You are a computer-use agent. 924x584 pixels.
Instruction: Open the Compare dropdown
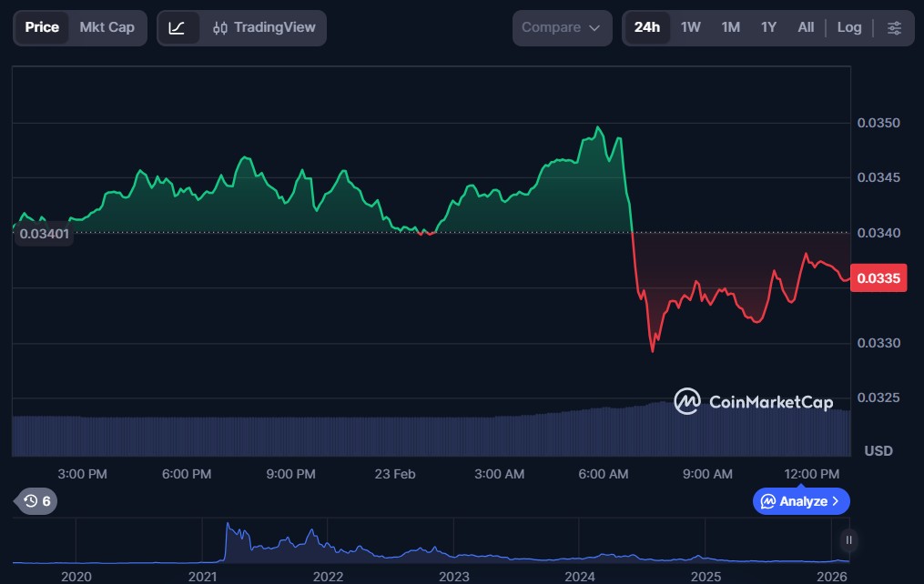pos(562,28)
